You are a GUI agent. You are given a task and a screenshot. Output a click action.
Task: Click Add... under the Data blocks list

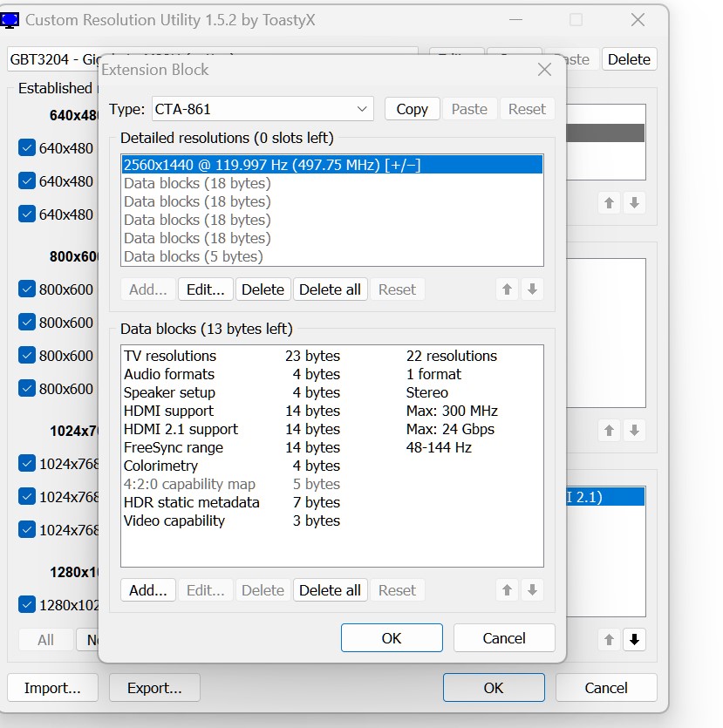[x=148, y=590]
